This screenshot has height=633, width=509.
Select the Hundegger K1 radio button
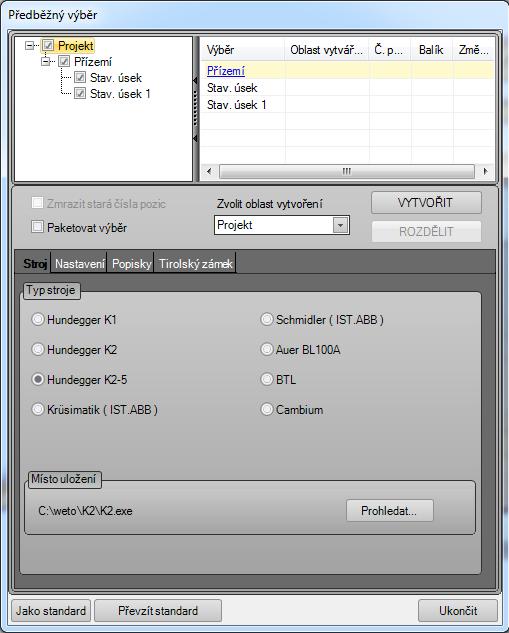38,319
